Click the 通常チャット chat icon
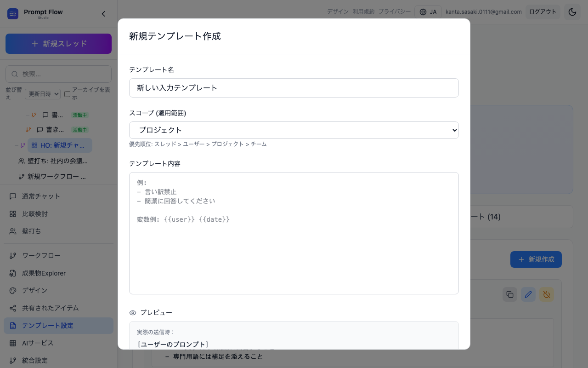Screen dimensions: 588x368 click(13, 196)
